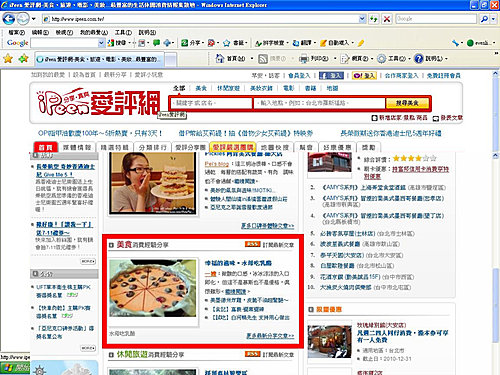Open the 我的最愛 menu
500x375 pixels.
[x=94, y=33]
